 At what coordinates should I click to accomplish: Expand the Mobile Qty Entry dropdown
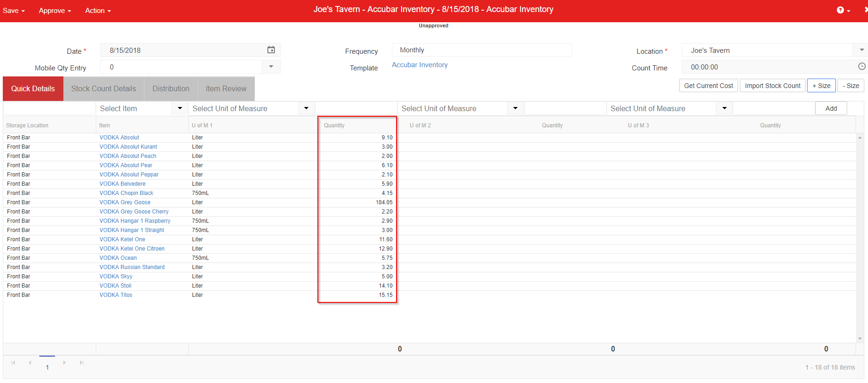tap(271, 67)
